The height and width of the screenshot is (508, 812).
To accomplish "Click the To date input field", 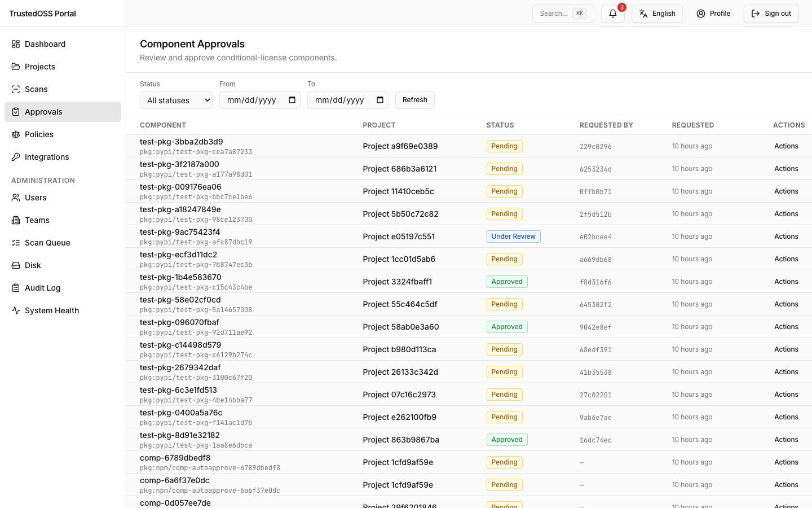I will click(x=348, y=100).
